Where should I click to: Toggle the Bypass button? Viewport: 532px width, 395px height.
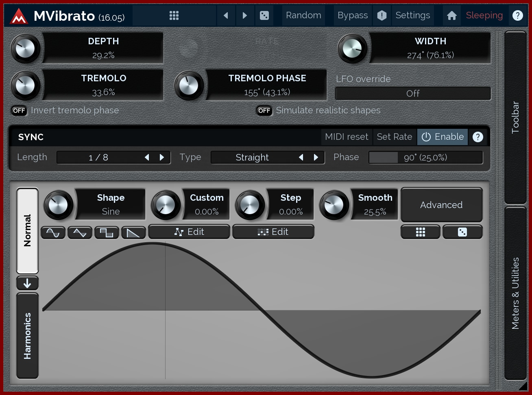click(353, 15)
